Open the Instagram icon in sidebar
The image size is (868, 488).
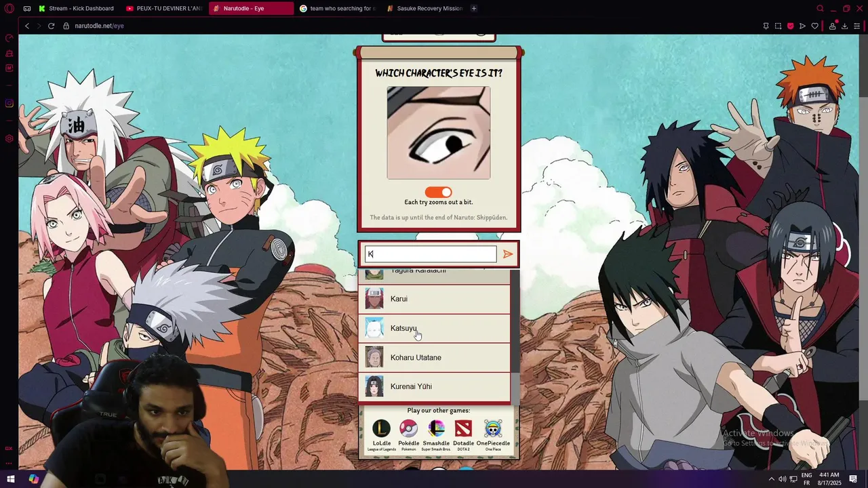point(9,103)
